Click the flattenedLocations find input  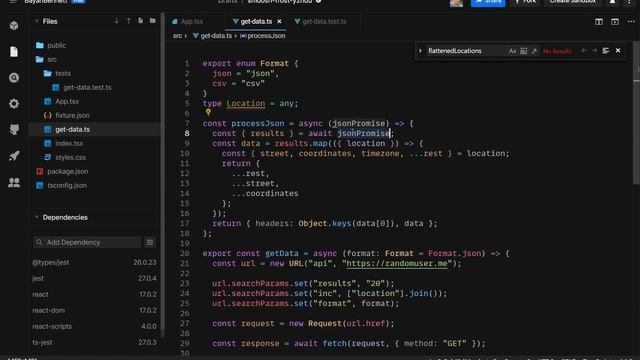[x=465, y=51]
